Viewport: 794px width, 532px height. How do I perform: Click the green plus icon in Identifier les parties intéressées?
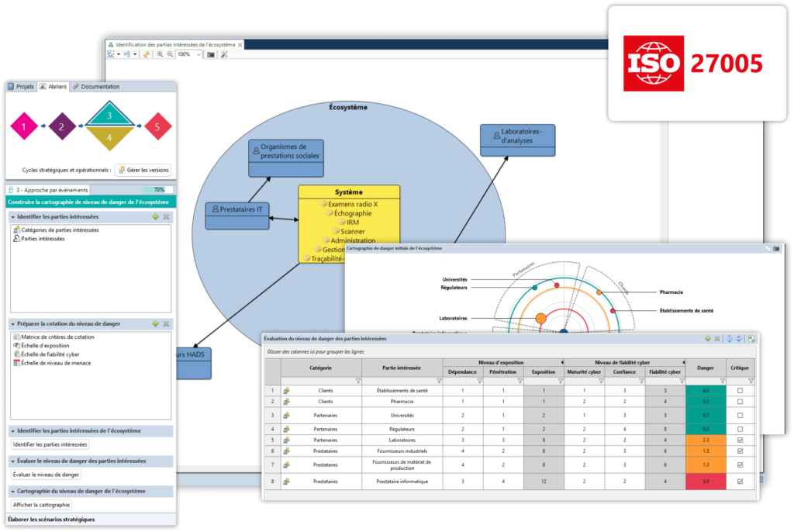point(157,216)
